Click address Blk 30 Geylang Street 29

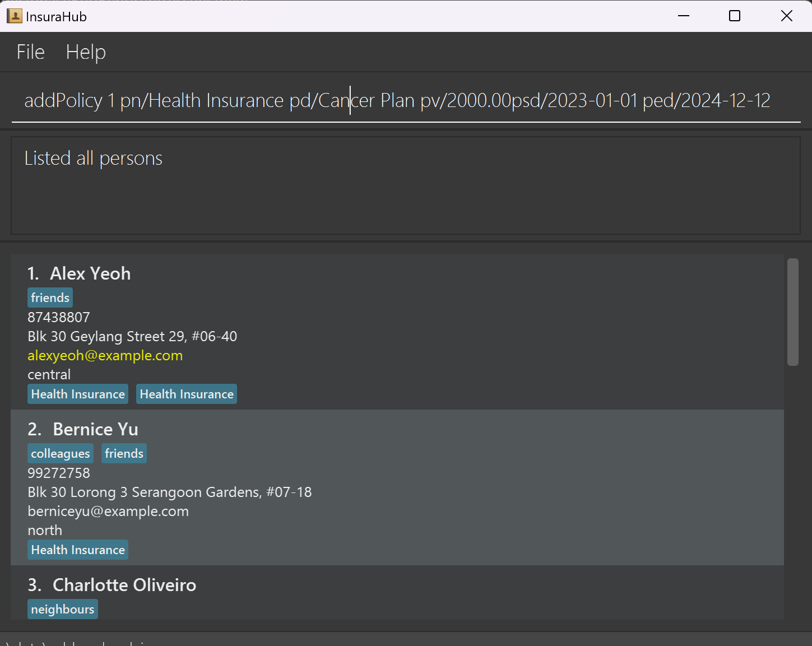(132, 336)
